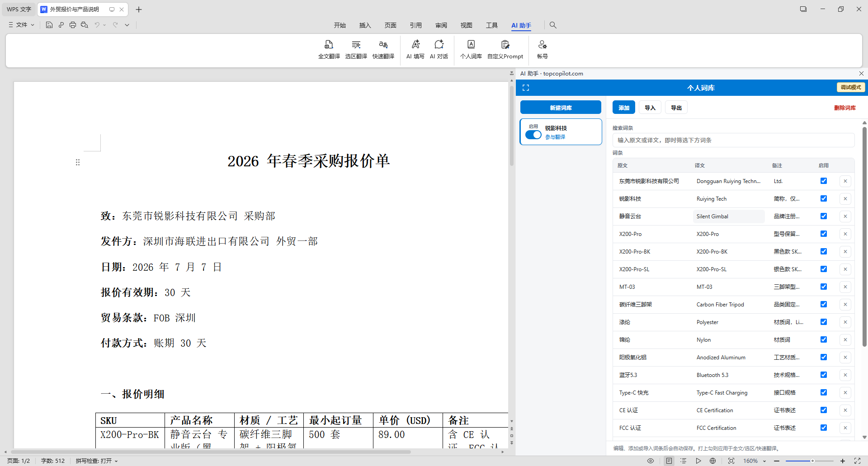Disable the 碳纤维三脚架 entry checkbox
This screenshot has width=868, height=466.
click(x=824, y=304)
